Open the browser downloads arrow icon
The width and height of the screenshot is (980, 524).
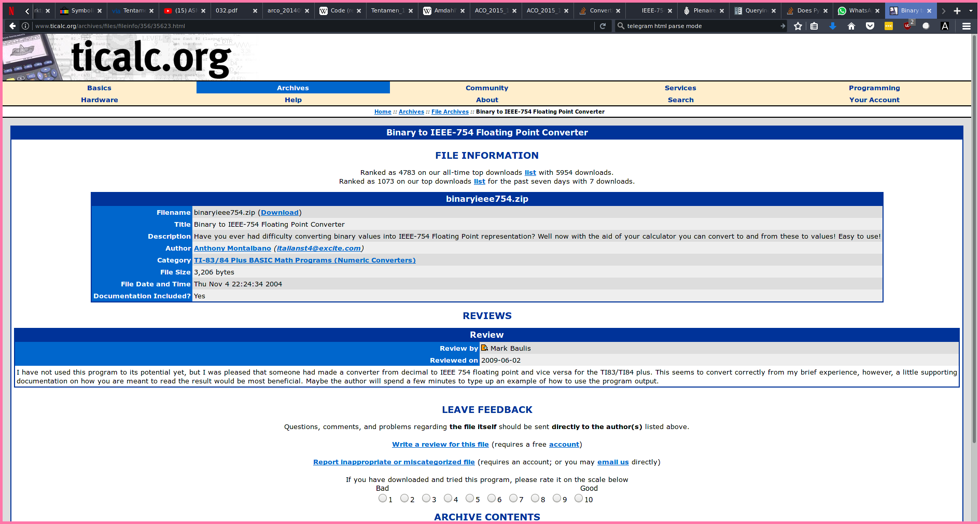[x=833, y=26]
